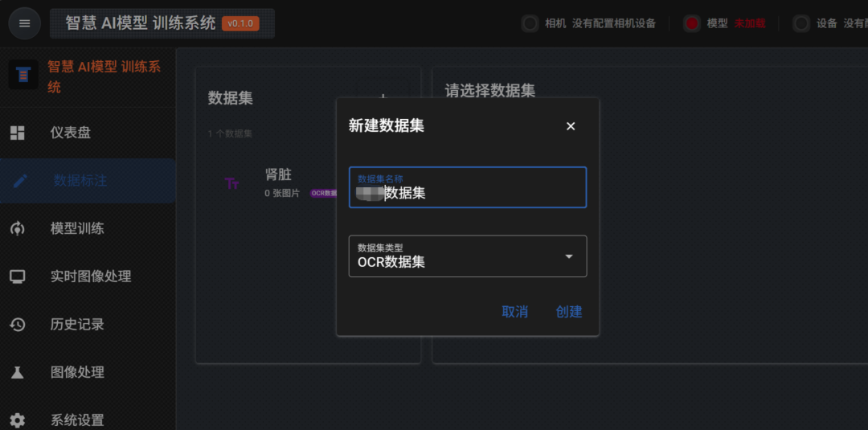Viewport: 868px width, 430px height.
Task: Click the device status indicator circle
Action: (x=801, y=23)
